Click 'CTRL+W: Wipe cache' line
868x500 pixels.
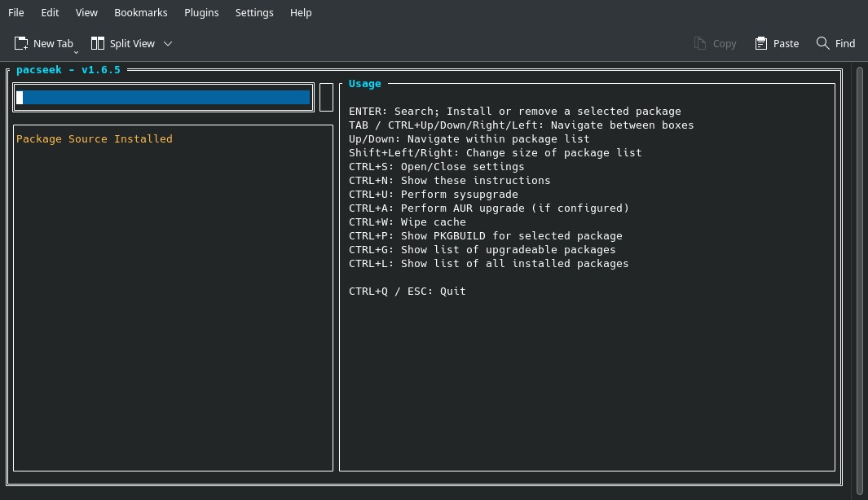[408, 221]
